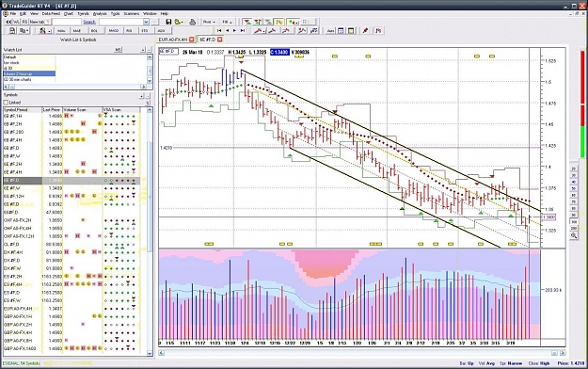
Task: Click the blue bar-chart tool icon
Action: tap(313, 31)
